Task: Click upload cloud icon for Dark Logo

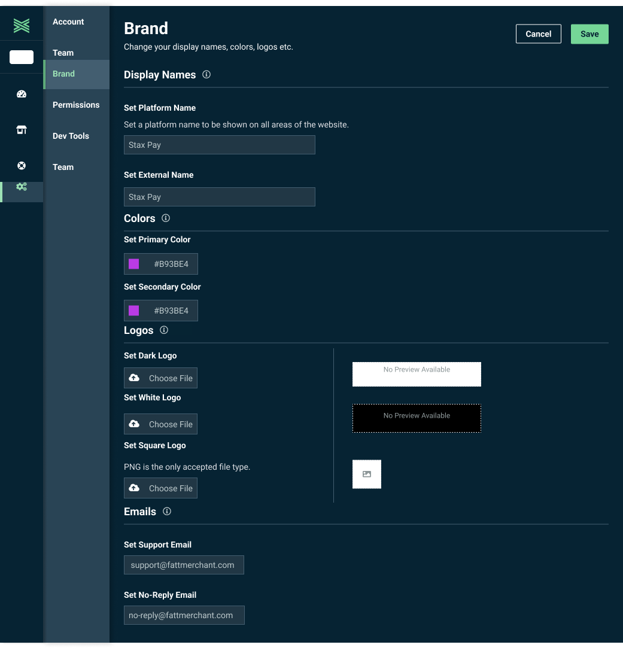Action: pyautogui.click(x=134, y=378)
